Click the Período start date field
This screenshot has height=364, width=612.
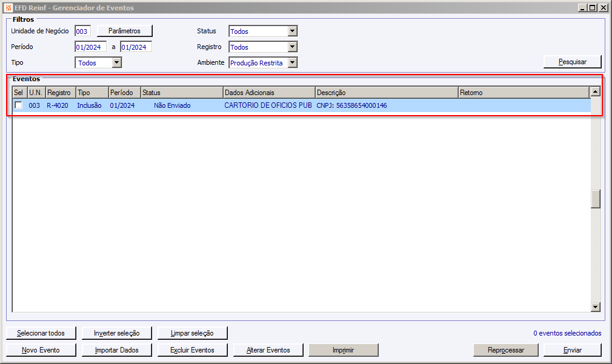90,47
